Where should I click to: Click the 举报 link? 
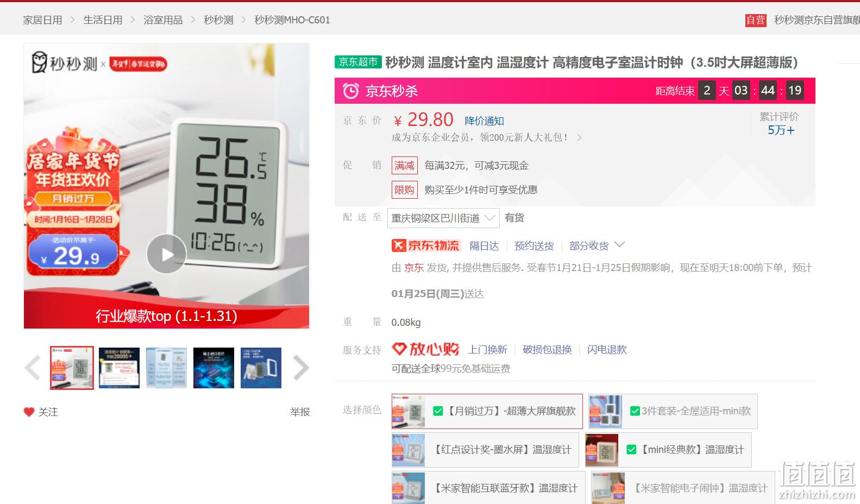pyautogui.click(x=300, y=412)
